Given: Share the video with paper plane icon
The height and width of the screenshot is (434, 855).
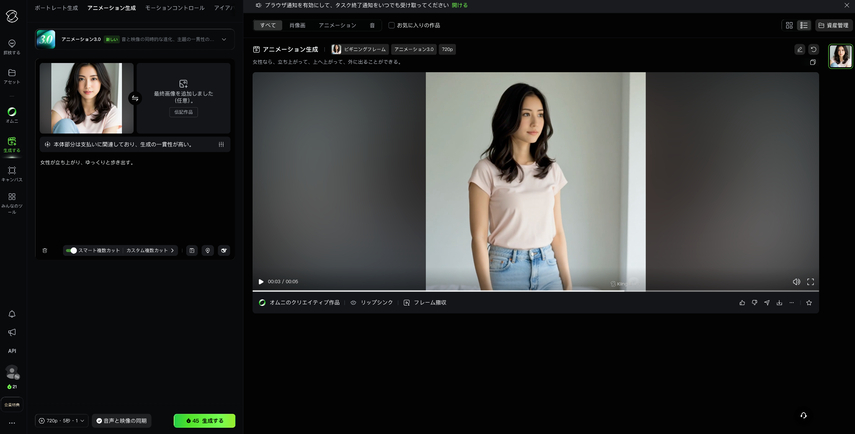Looking at the screenshot, I should [767, 303].
